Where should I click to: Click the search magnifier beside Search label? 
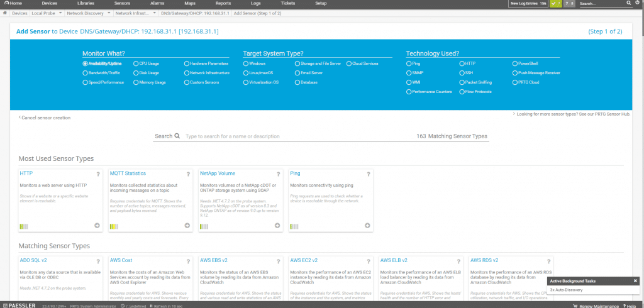177,136
